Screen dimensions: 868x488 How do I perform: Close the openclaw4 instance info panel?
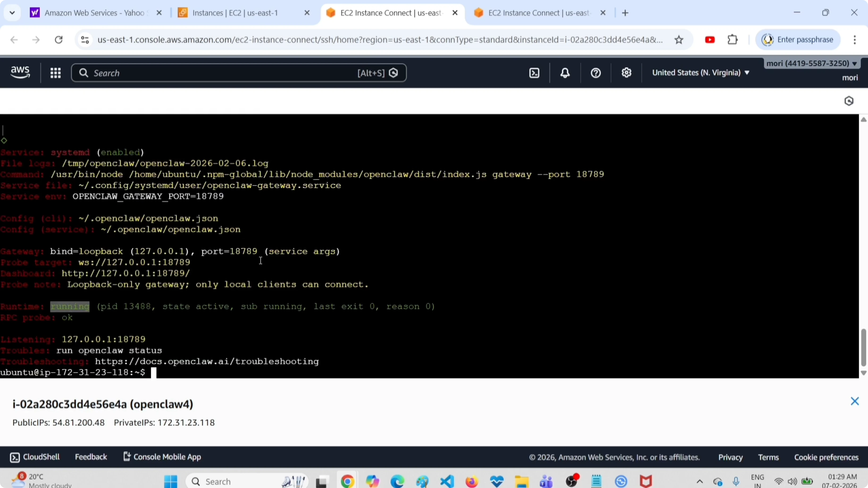855,401
